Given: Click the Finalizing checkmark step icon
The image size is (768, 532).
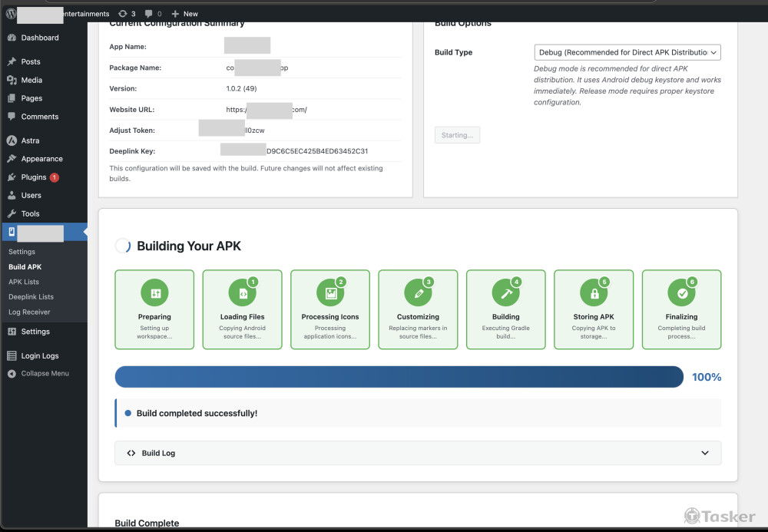Looking at the screenshot, I should point(681,292).
